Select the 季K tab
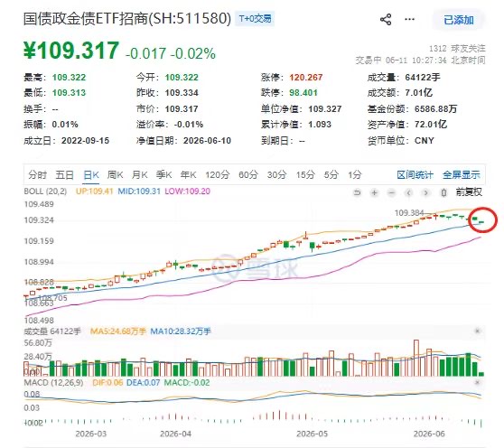The width and height of the screenshot is (504, 448). pos(163,175)
